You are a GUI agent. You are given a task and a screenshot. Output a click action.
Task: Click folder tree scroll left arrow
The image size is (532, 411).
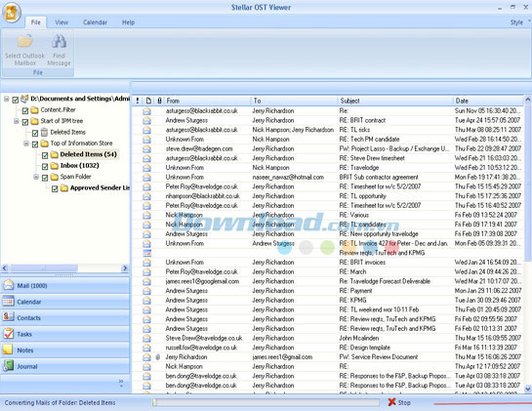5,268
